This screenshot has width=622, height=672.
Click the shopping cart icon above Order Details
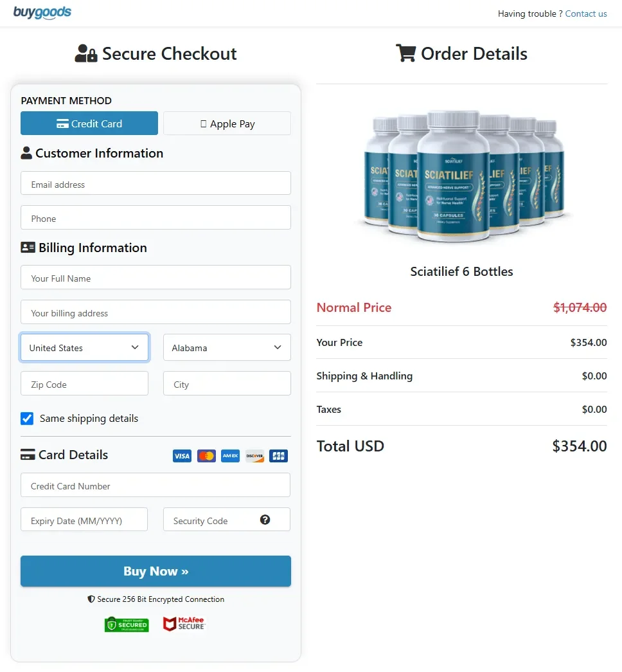click(x=405, y=53)
